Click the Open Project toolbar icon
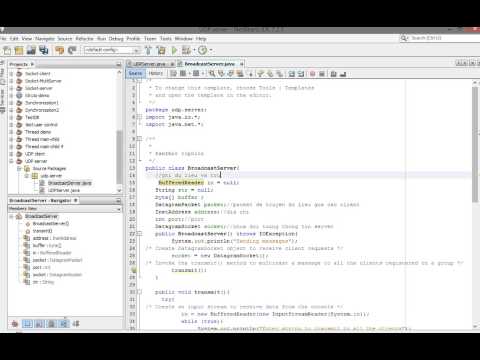This screenshot has width=480, height=360. point(31,50)
